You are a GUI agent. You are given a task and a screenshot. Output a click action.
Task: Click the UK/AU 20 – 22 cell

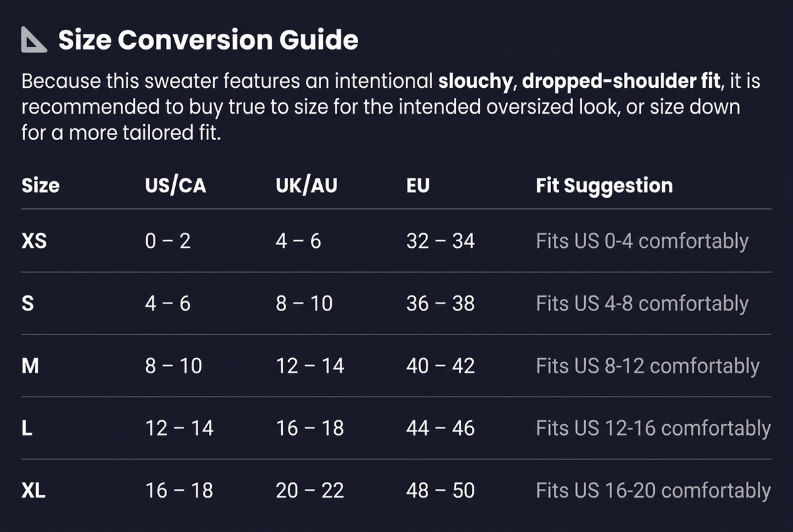coord(310,490)
